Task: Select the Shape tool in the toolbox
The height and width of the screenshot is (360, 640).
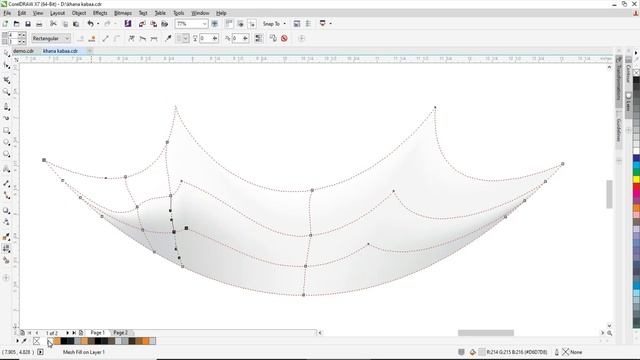Action: click(7, 66)
